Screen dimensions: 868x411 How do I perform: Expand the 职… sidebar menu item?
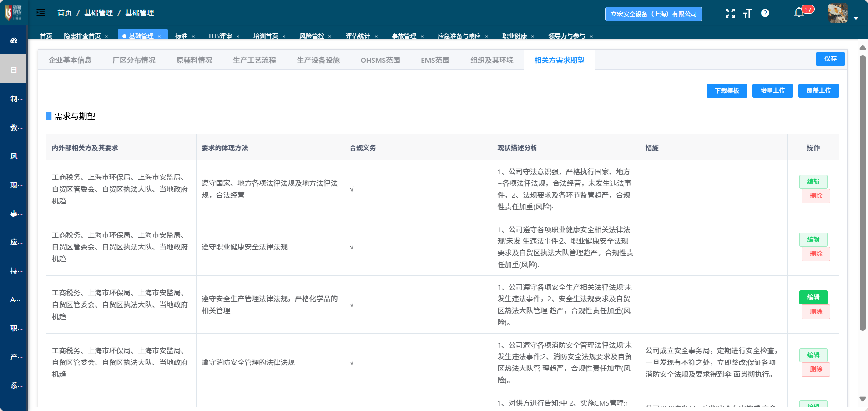(x=14, y=328)
